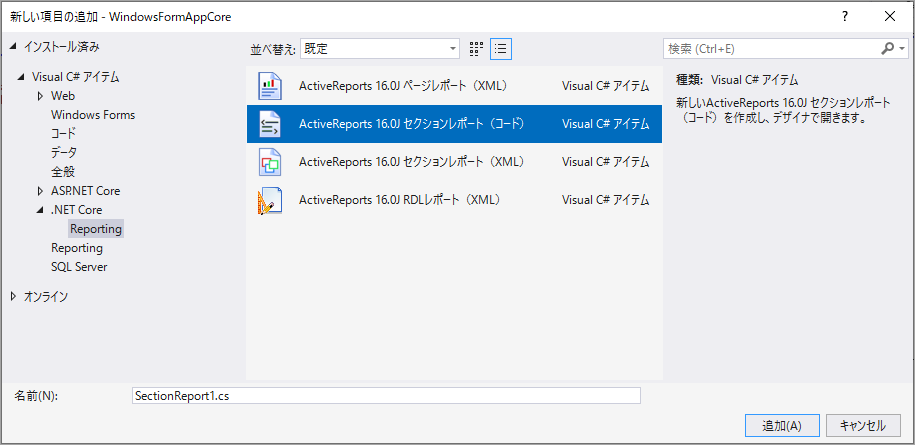Click the キャンセル button

[x=862, y=425]
